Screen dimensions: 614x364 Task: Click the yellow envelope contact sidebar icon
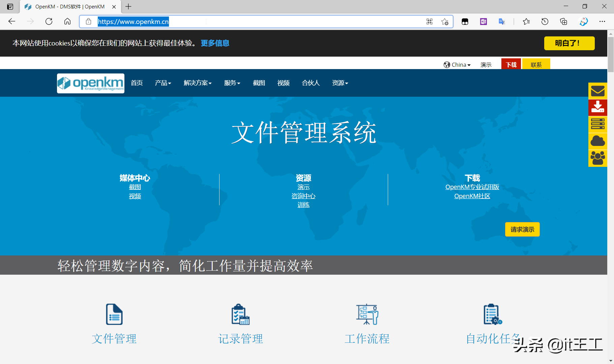598,91
